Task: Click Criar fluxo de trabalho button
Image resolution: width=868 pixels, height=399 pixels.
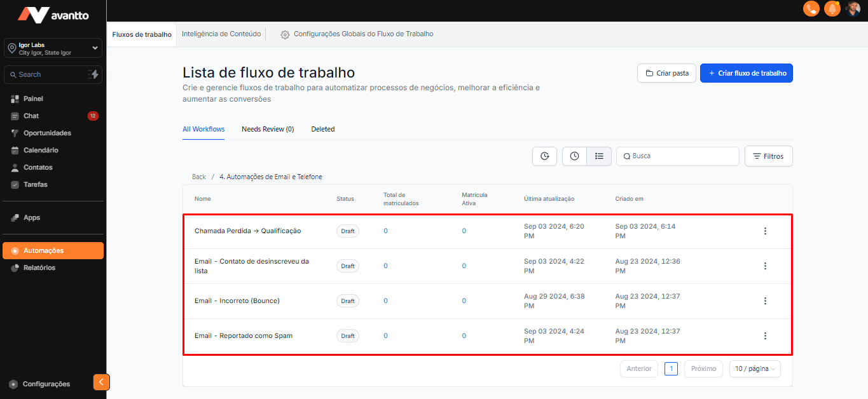Action: pos(746,73)
